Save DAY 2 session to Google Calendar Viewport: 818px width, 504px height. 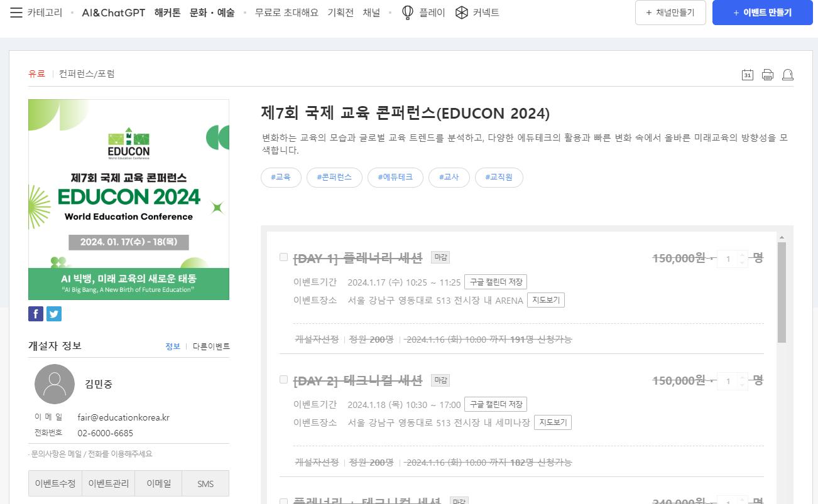496,404
